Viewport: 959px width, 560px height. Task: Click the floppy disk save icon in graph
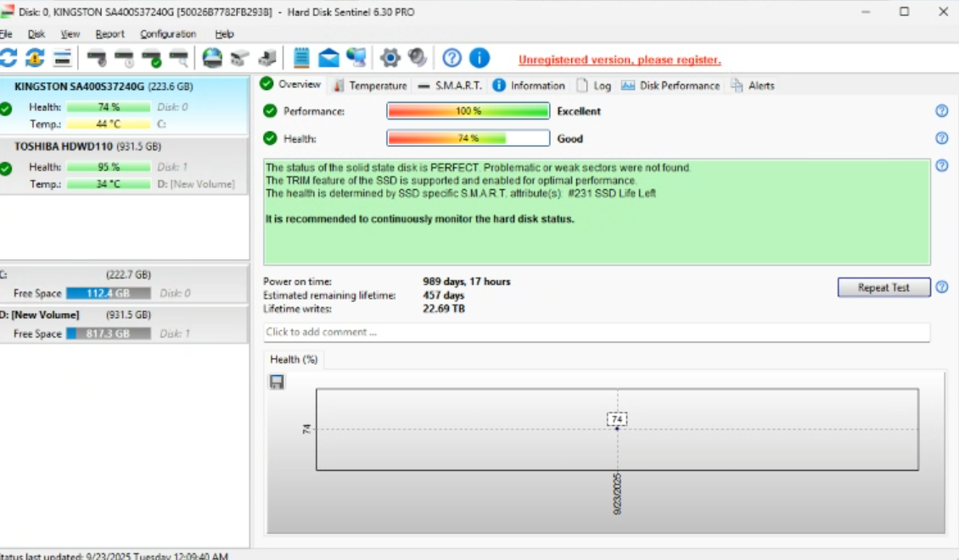(277, 382)
